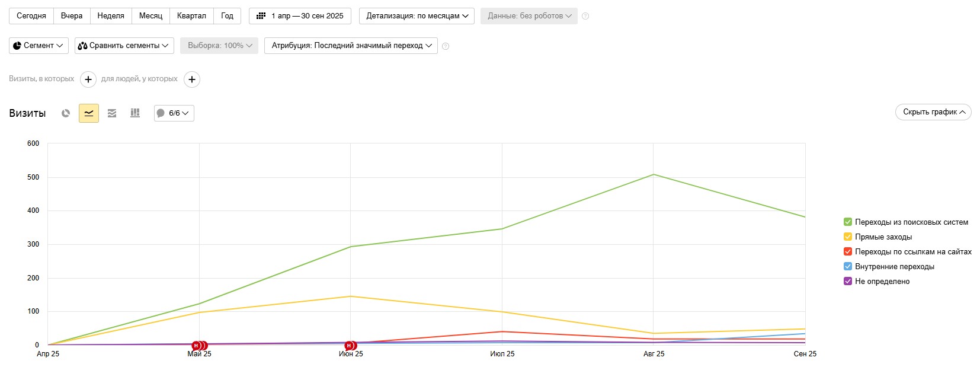
Task: Open 'Детализация: по месяцам' dropdown
Action: click(417, 16)
